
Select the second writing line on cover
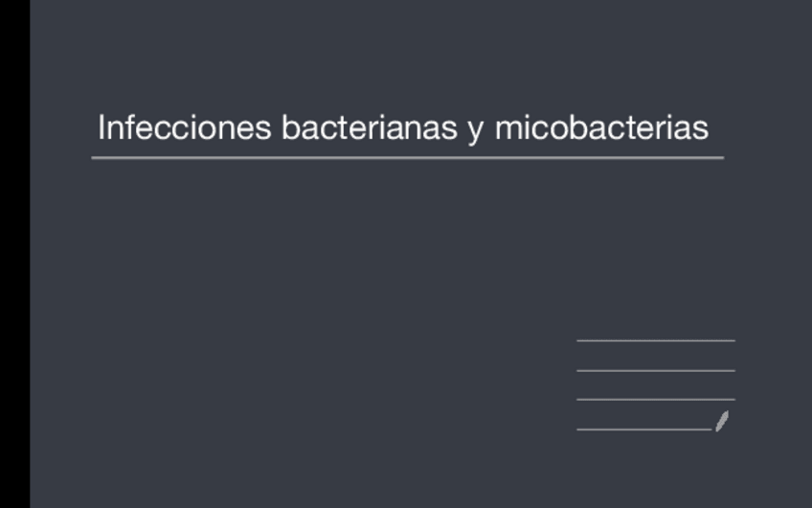point(656,370)
